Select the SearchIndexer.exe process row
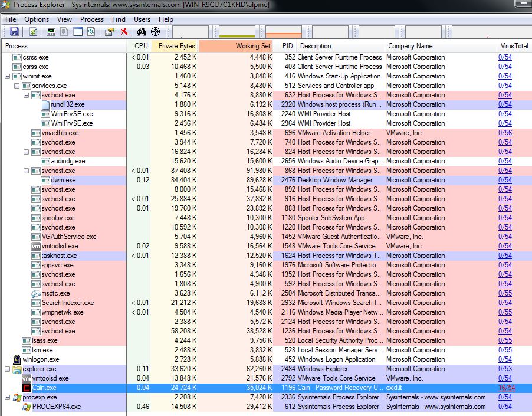532x416 pixels. pyautogui.click(x=267, y=303)
